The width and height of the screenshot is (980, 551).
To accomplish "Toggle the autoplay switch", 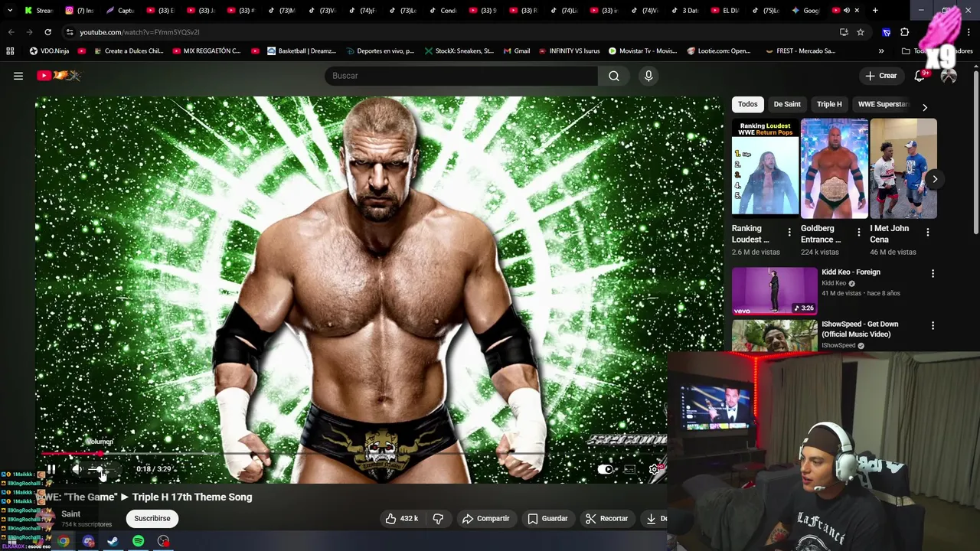I will click(x=606, y=469).
